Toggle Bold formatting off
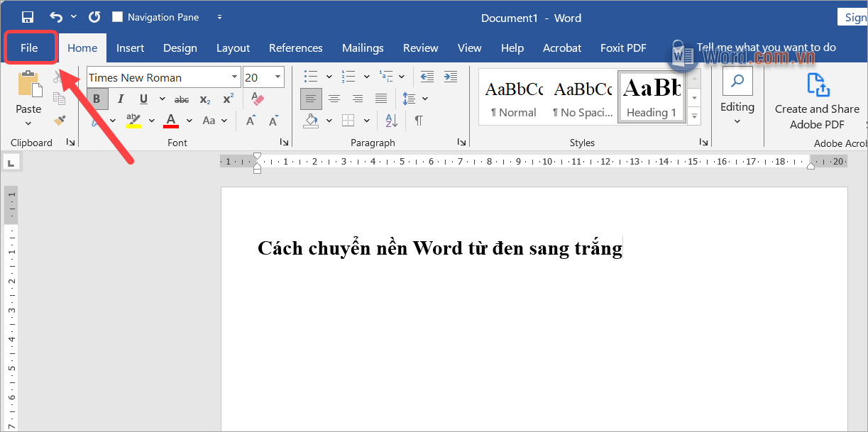Image resolution: width=868 pixels, height=432 pixels. click(x=97, y=99)
